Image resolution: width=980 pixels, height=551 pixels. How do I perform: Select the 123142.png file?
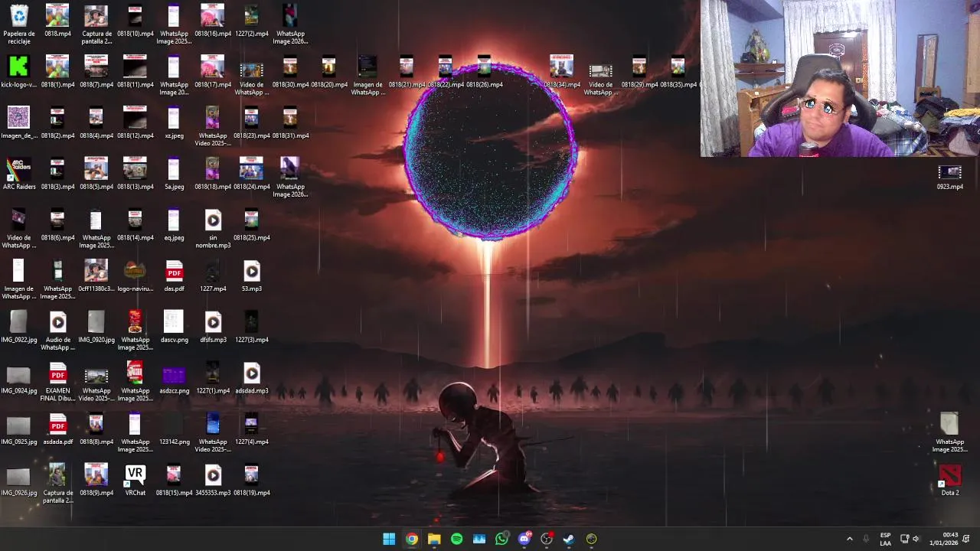[174, 429]
